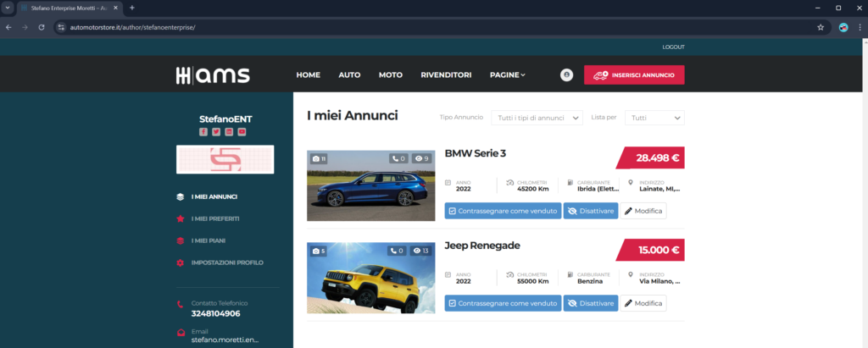Edit the BMW Serie 3 listing
Viewport: 868px width, 348px height.
click(643, 211)
